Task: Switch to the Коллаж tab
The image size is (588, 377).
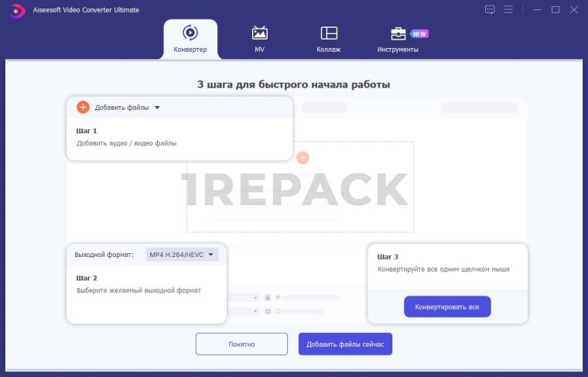Action: click(x=329, y=39)
